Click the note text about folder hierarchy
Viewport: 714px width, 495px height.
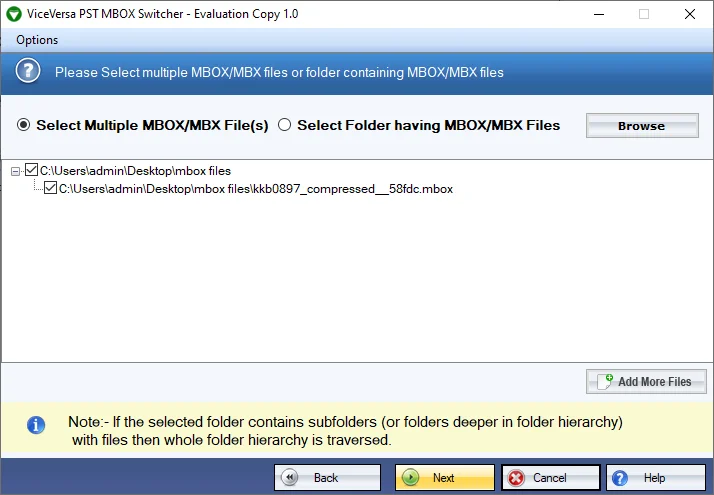(345, 431)
